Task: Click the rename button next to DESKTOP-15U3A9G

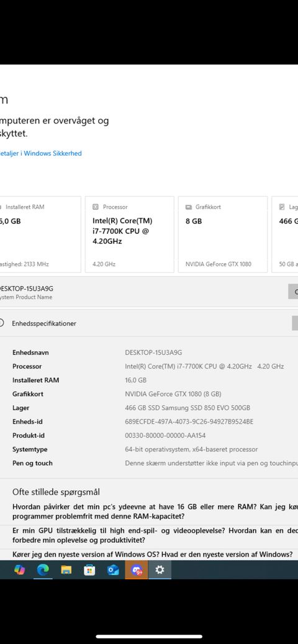Action: tap(293, 291)
